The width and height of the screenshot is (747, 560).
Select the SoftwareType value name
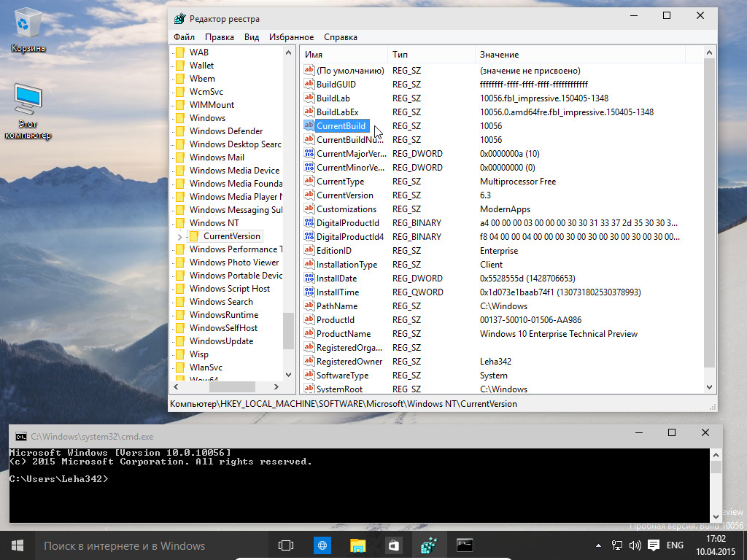pos(343,376)
